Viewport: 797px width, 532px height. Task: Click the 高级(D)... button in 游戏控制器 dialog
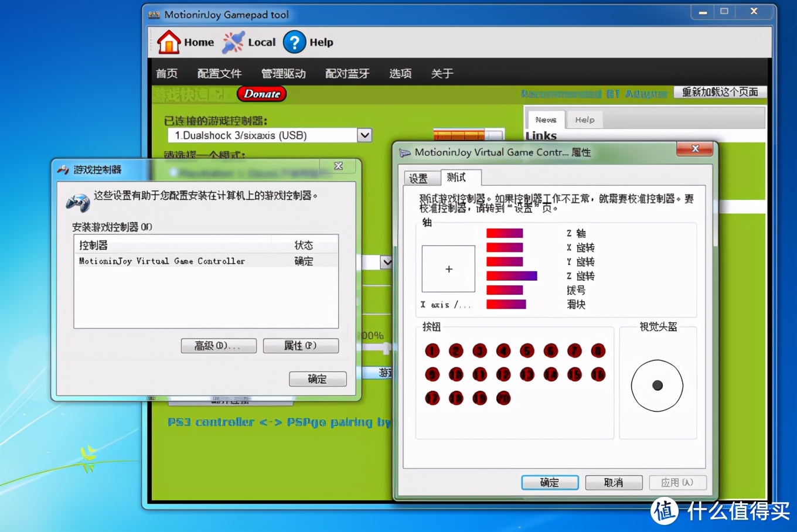pyautogui.click(x=219, y=346)
